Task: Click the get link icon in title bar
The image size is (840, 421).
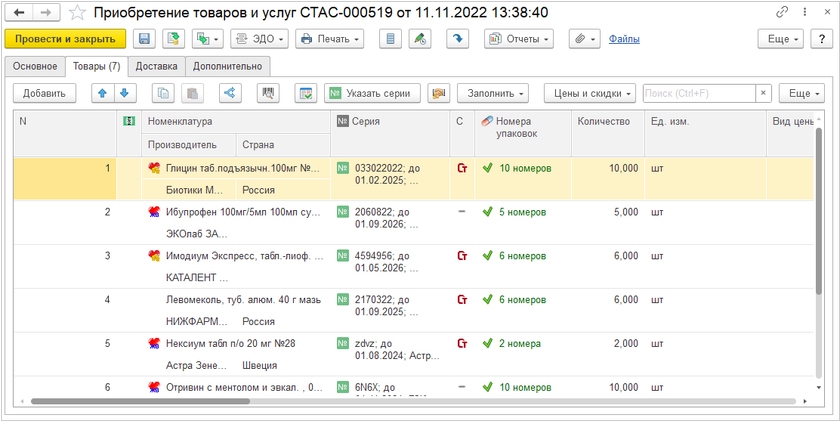Action: (x=782, y=12)
